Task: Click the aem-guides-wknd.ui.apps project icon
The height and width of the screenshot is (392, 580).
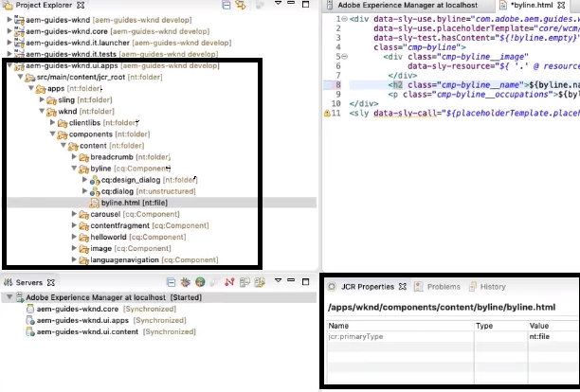Action: click(19, 66)
